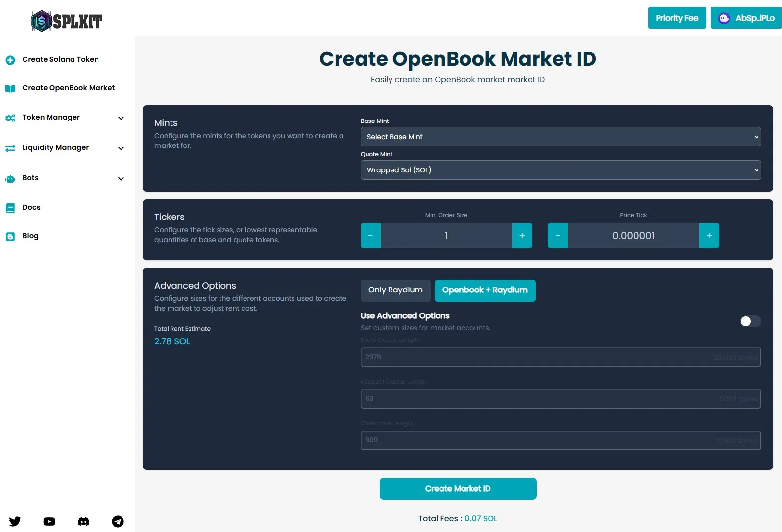
Task: Click the gears icon beside Token Manager
Action: (10, 118)
